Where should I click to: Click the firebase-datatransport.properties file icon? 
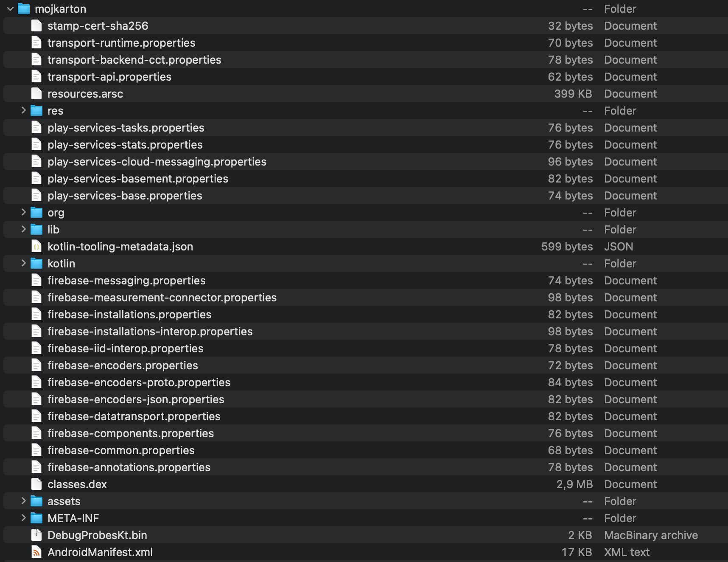36,416
